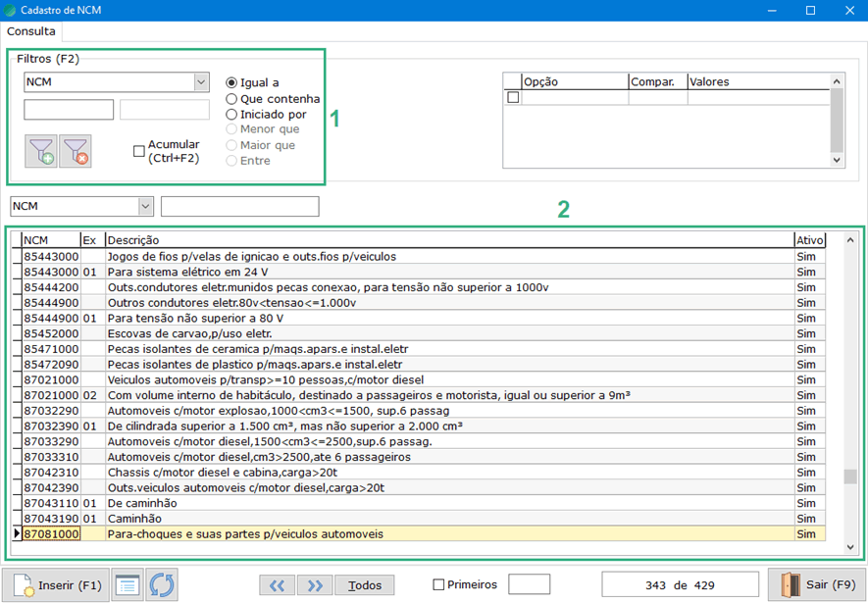Image resolution: width=868 pixels, height=603 pixels.
Task: Click the quick-search text field beside NCM
Action: tap(239, 206)
